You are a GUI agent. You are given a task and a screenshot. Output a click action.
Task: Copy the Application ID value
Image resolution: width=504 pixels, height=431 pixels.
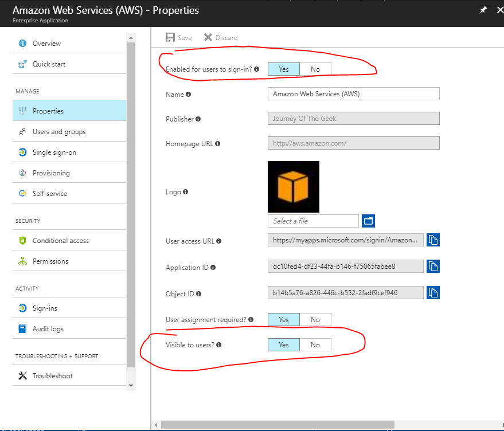pyautogui.click(x=433, y=266)
